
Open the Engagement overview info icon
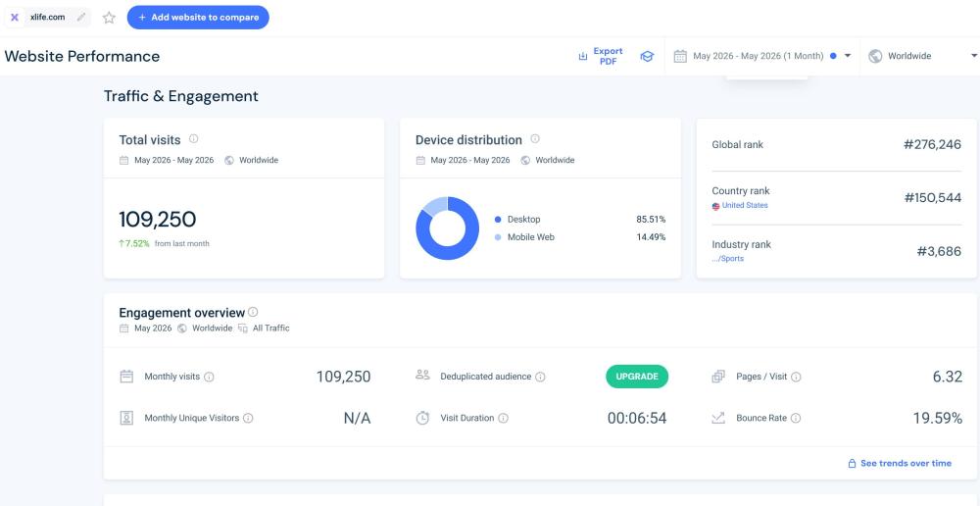tap(253, 312)
